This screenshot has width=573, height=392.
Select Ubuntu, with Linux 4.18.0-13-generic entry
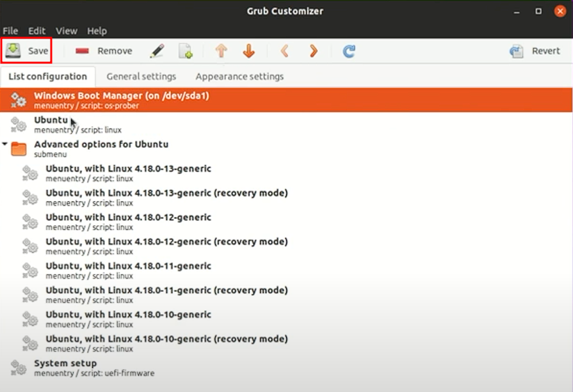[x=286, y=173]
